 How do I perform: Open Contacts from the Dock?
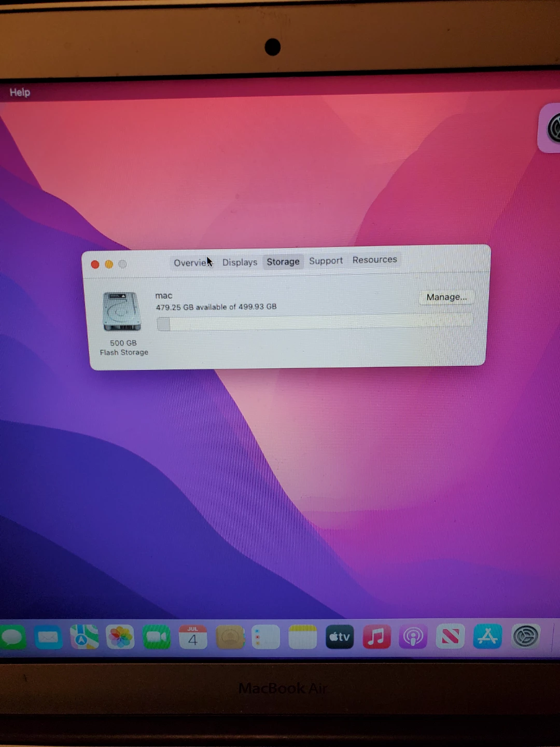coord(230,637)
